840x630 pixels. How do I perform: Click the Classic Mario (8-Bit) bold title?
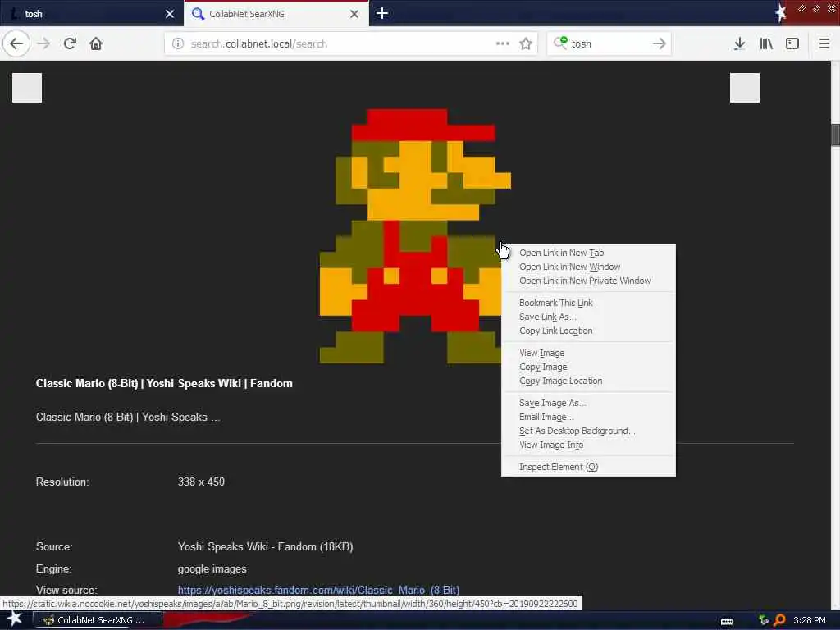164,384
